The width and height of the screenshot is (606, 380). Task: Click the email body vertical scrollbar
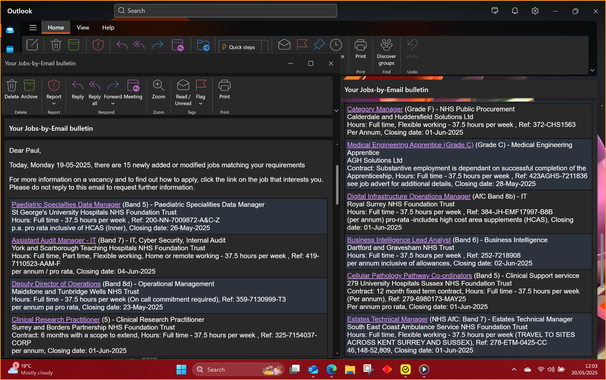click(337, 185)
